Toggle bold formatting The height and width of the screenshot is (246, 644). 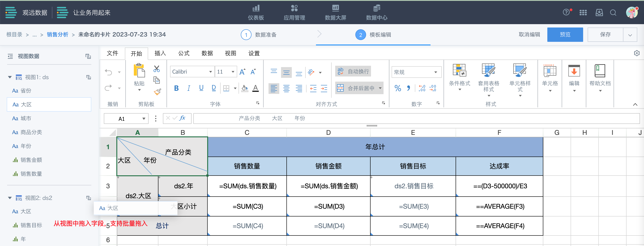176,88
